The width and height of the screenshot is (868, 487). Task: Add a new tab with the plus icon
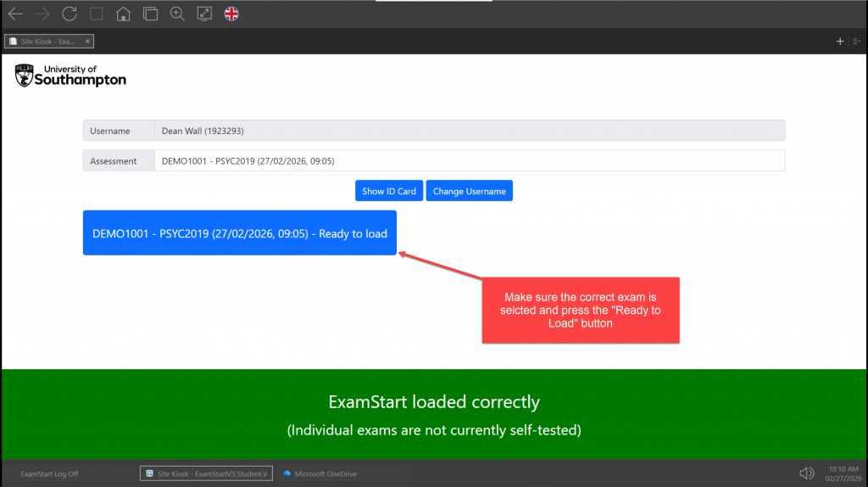pyautogui.click(x=840, y=41)
